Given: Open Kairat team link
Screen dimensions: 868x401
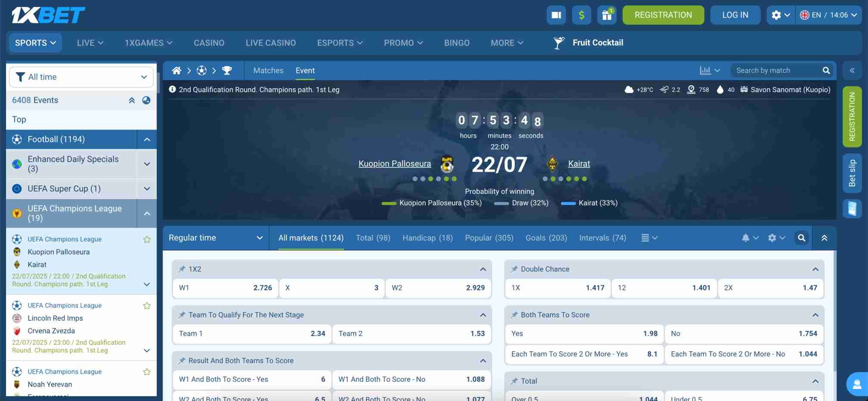Looking at the screenshot, I should click(579, 163).
